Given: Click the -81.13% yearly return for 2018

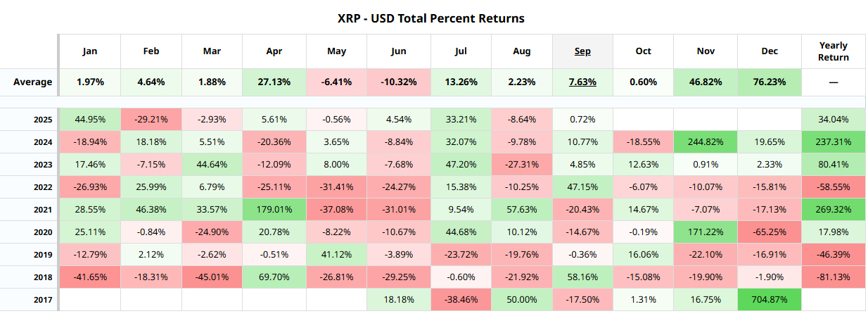Looking at the screenshot, I should click(x=834, y=277).
